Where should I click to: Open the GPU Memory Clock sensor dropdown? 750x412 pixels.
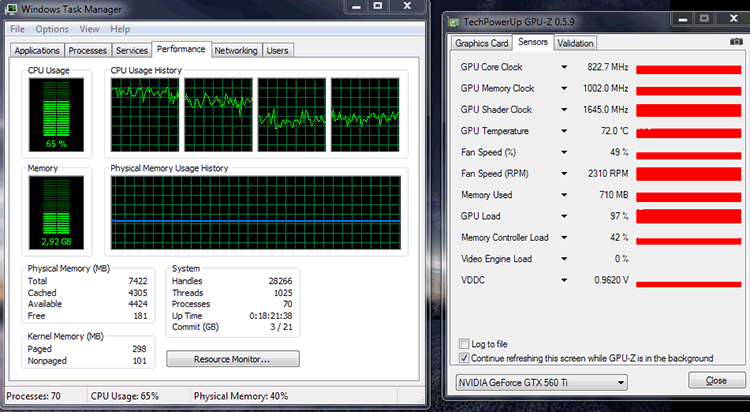tap(564, 89)
